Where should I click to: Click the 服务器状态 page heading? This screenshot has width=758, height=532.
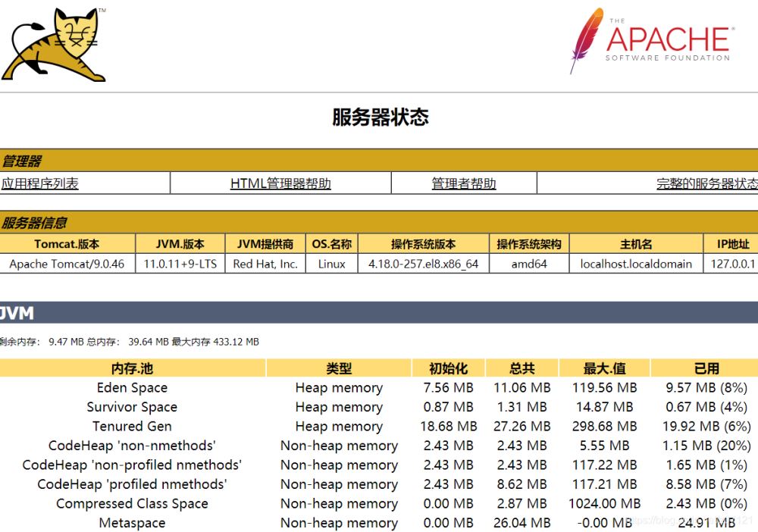(x=381, y=117)
